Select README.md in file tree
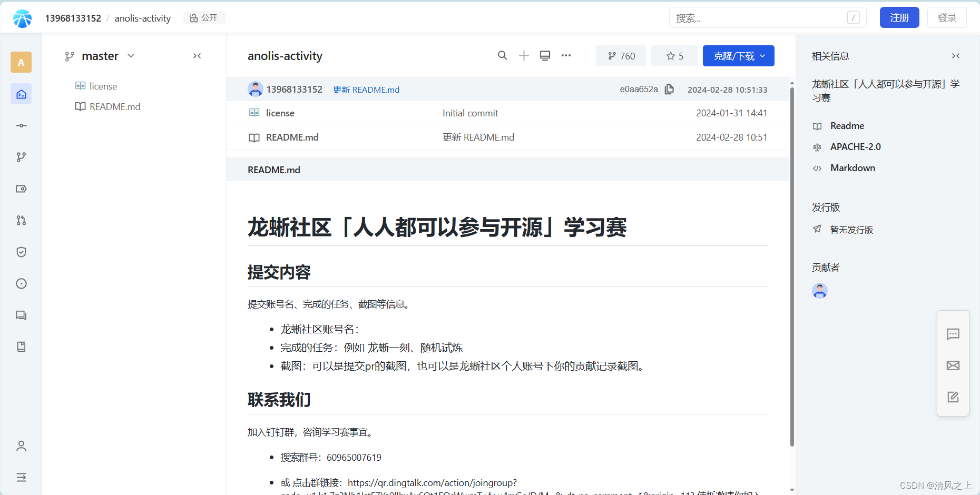 point(115,106)
